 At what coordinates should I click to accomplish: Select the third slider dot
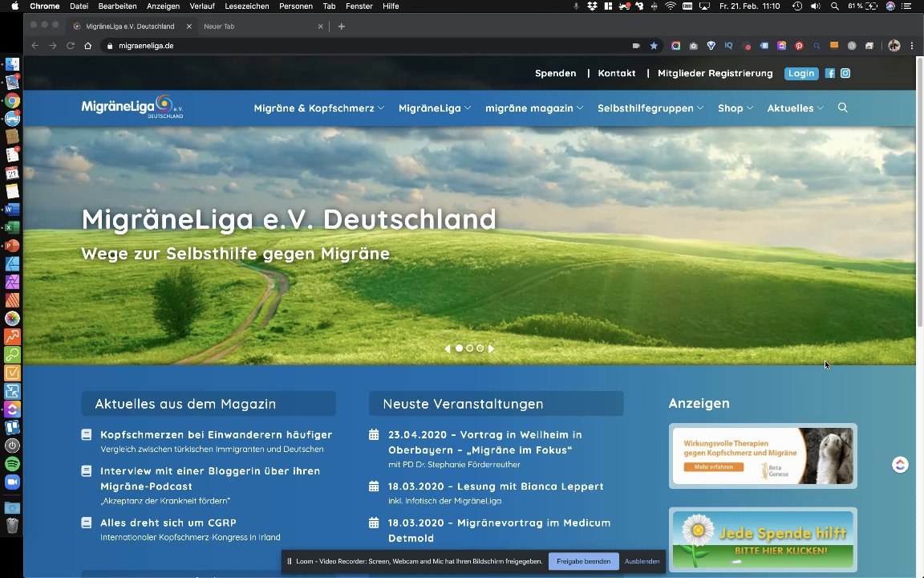coord(480,348)
